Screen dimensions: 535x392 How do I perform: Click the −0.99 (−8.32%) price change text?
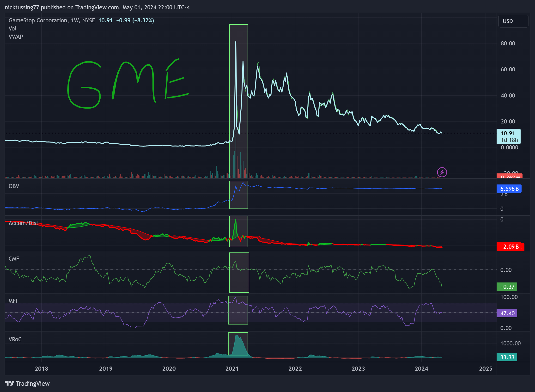tap(135, 20)
